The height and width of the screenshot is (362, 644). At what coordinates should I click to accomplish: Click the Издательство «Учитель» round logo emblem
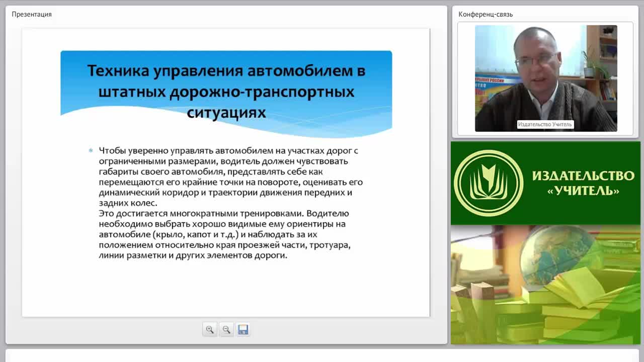click(489, 183)
